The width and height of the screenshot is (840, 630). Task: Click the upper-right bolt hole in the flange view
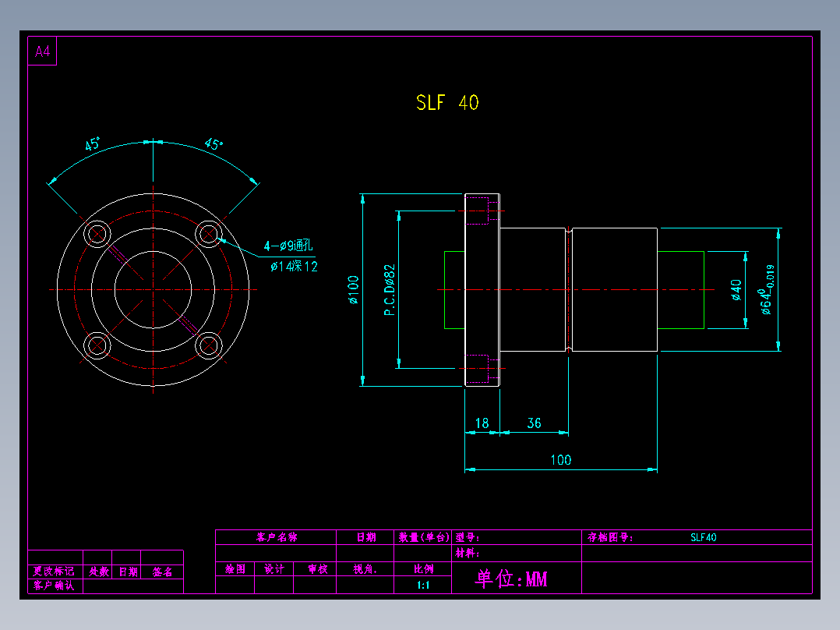point(209,234)
